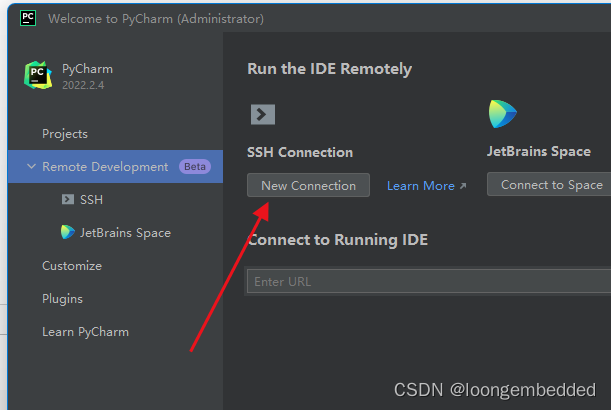Open the Plugins section
Image resolution: width=611 pixels, height=410 pixels.
coord(62,299)
